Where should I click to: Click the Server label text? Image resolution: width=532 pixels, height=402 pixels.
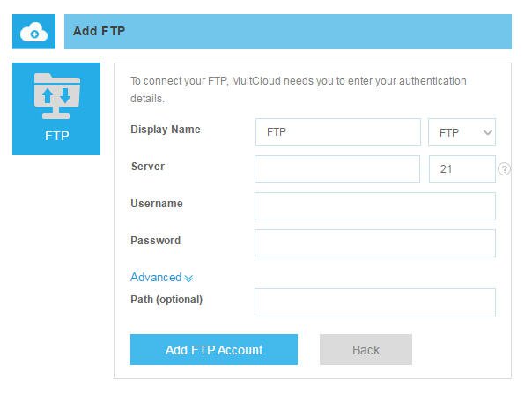(x=147, y=167)
